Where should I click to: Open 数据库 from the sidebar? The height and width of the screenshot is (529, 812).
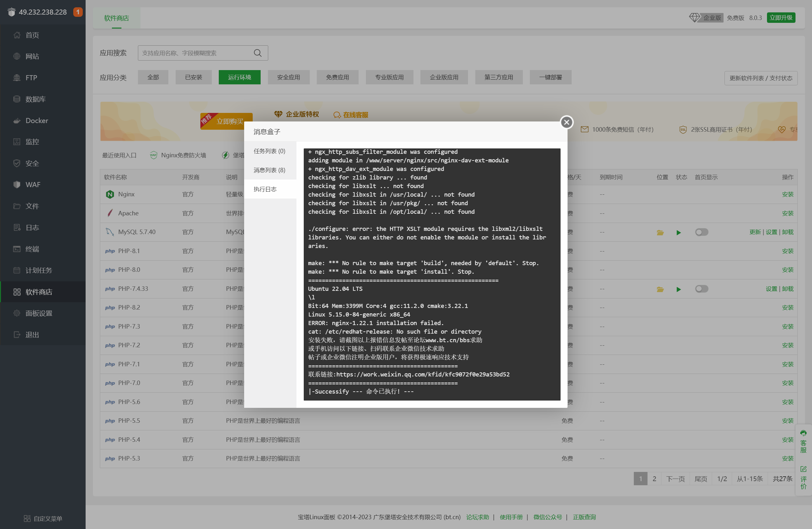point(43,99)
